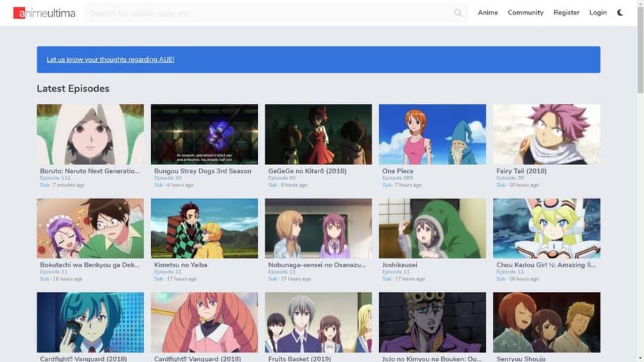The image size is (644, 362).
Task: Click the Kimetsu no Yaiba title link
Action: point(181,265)
